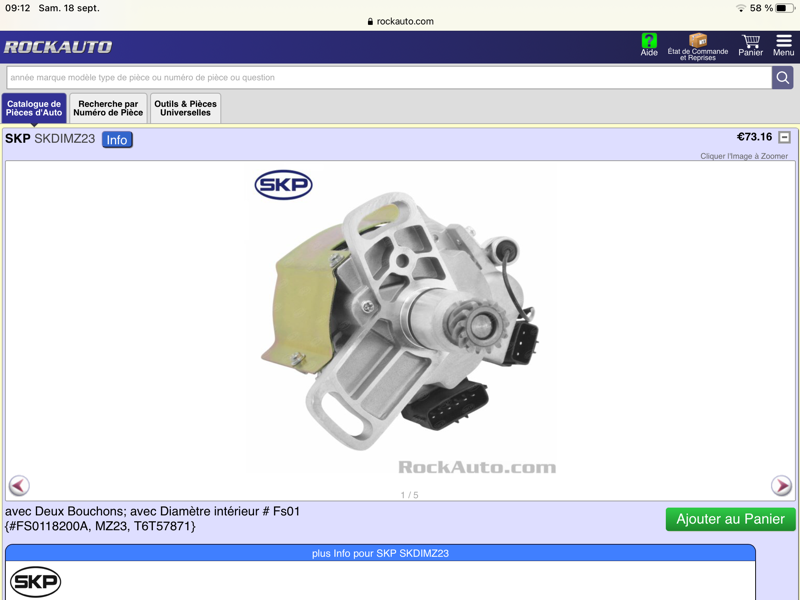The height and width of the screenshot is (600, 800).
Task: Click the €73.16 price text
Action: (x=754, y=137)
